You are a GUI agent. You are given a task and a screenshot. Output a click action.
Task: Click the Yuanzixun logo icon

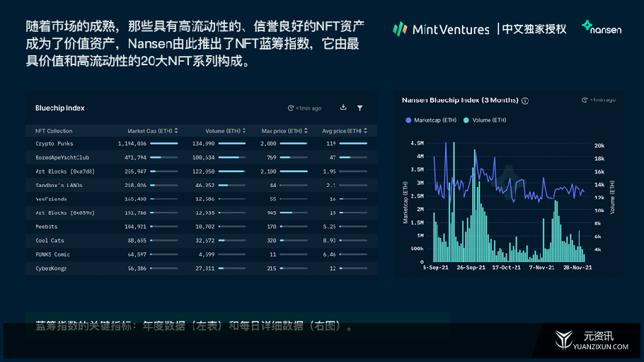pyautogui.click(x=564, y=340)
